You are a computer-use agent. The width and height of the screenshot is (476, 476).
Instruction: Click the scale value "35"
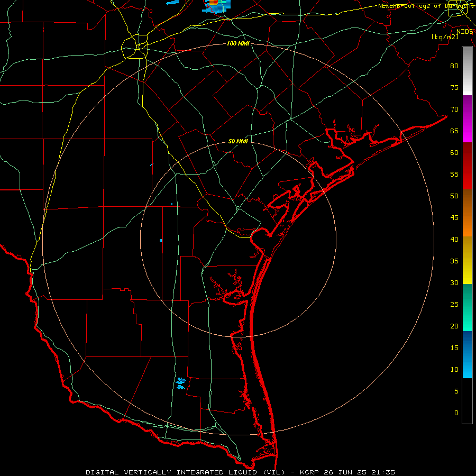tap(454, 261)
